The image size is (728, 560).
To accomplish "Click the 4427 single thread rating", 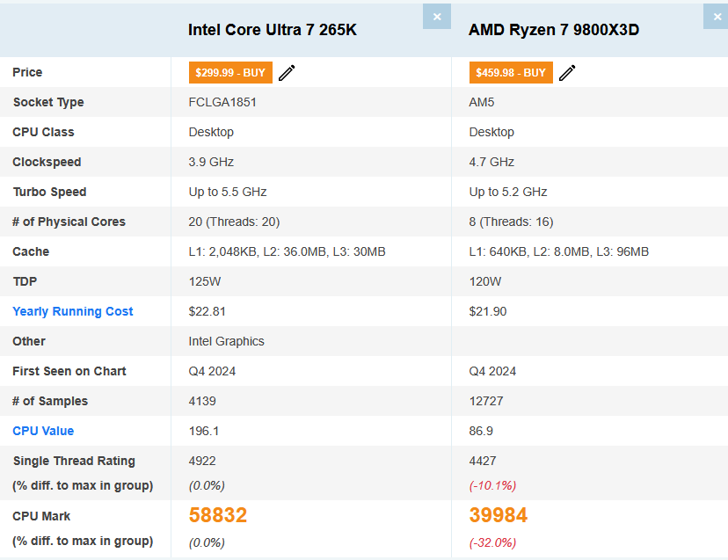I will click(x=483, y=461).
